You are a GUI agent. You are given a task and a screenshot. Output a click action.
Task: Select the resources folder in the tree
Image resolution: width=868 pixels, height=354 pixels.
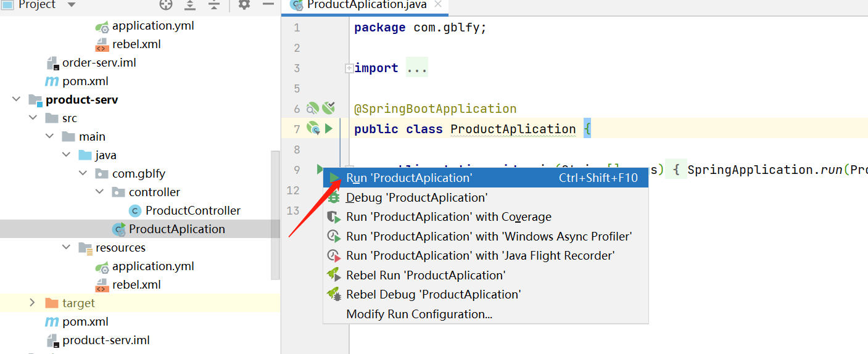pos(120,247)
